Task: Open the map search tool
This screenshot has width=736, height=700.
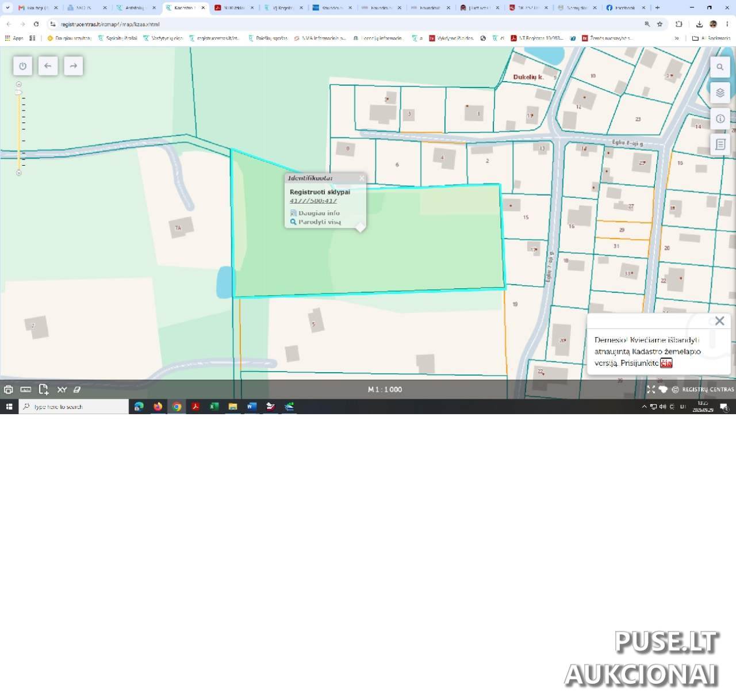Action: (720, 67)
